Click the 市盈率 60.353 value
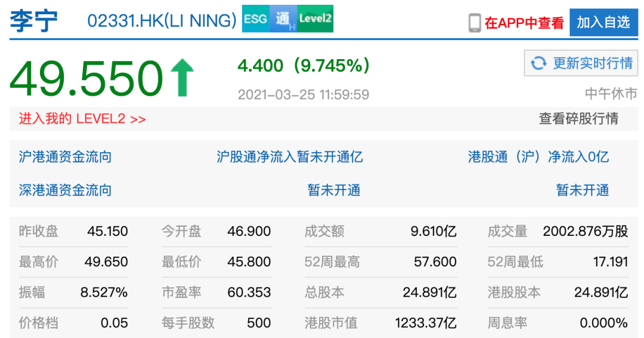The image size is (644, 338). (x=249, y=293)
